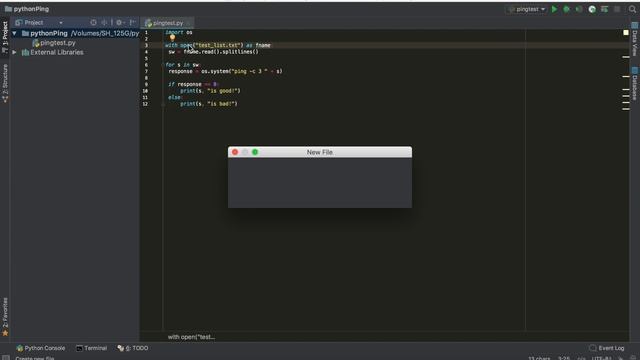Open the pingtest run configuration dropdown
The height and width of the screenshot is (360, 640).
pyautogui.click(x=527, y=9)
